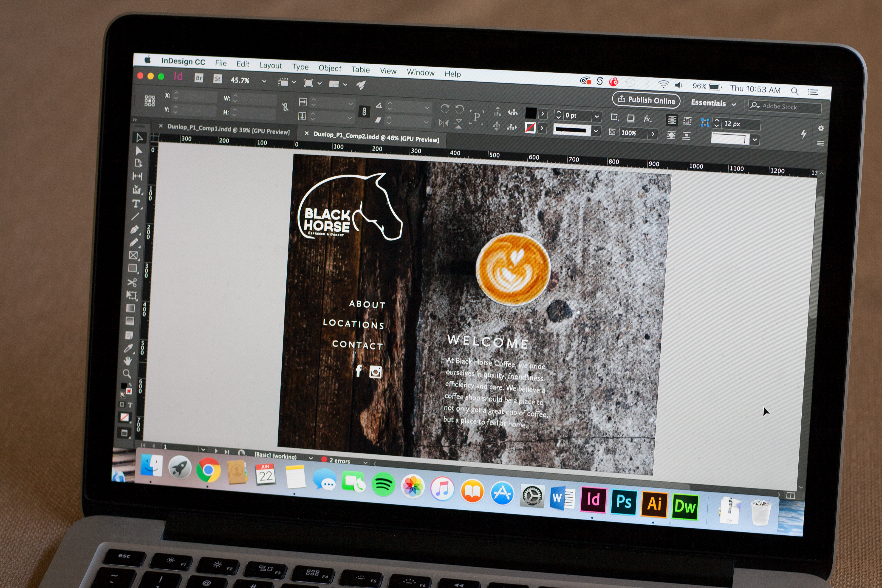Toggle constrain width and height proportions
The height and width of the screenshot is (588, 882).
tap(285, 107)
